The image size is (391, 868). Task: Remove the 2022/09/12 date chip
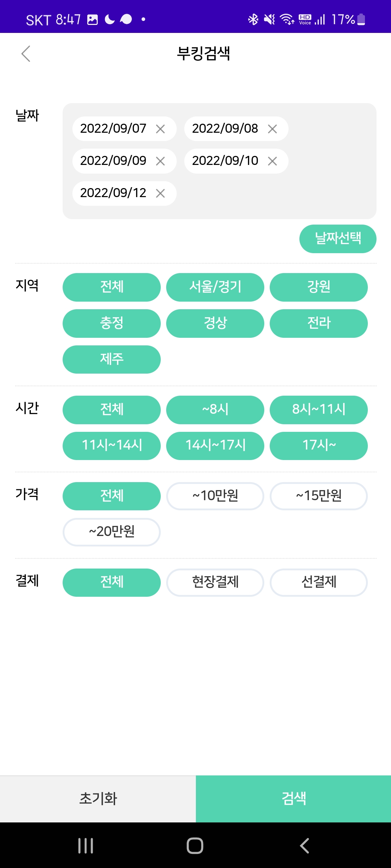160,193
